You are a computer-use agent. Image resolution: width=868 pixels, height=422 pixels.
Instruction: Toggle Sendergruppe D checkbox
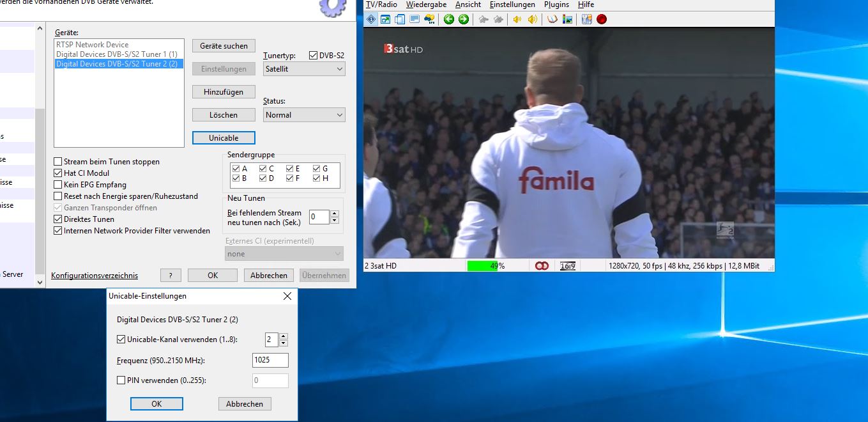coord(263,178)
